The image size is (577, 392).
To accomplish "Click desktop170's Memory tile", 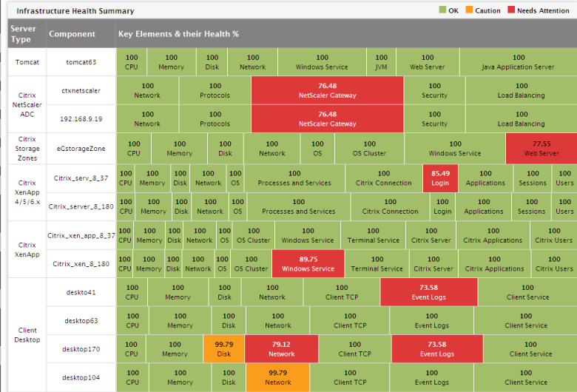I will click(x=175, y=349).
